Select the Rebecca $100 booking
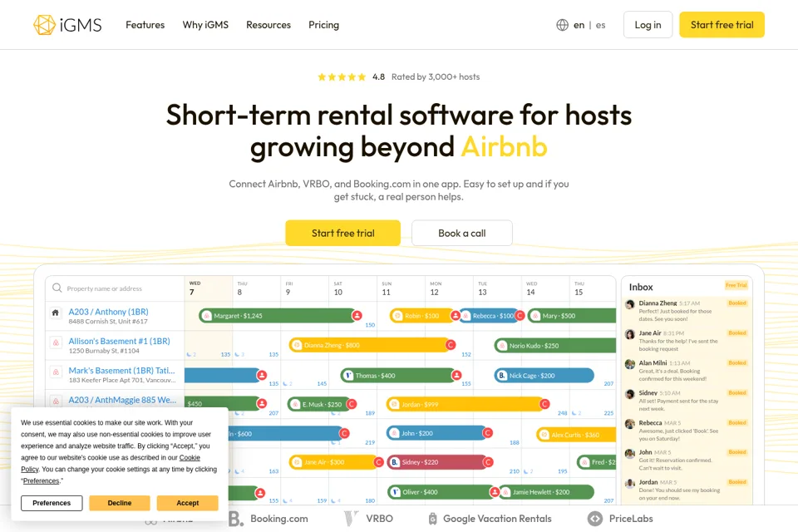Viewport: 798px width, 532px height. coord(492,316)
